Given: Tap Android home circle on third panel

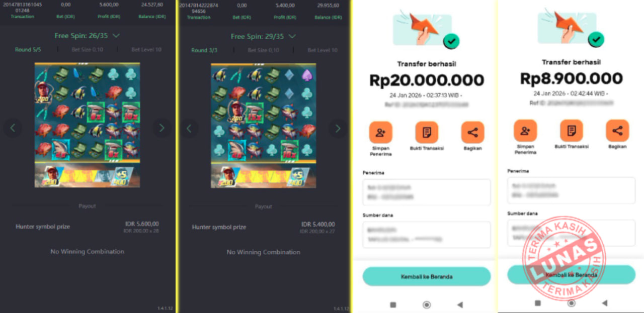Looking at the screenshot, I should 427,304.
